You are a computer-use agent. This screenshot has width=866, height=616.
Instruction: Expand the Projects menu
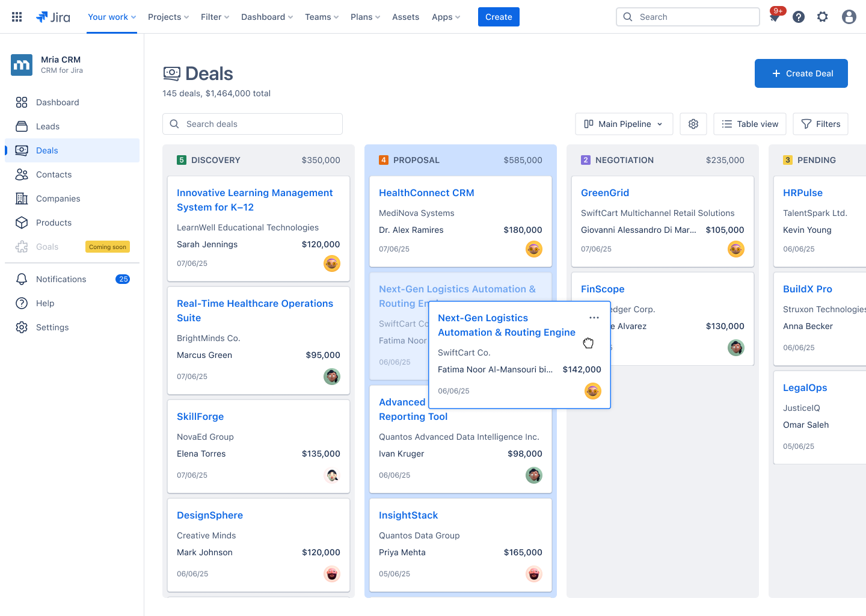tap(168, 17)
